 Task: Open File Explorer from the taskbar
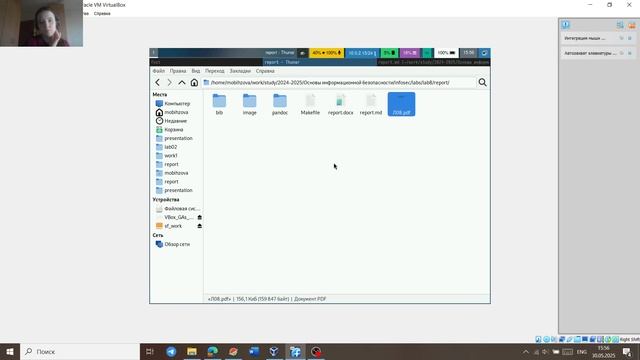[192, 351]
